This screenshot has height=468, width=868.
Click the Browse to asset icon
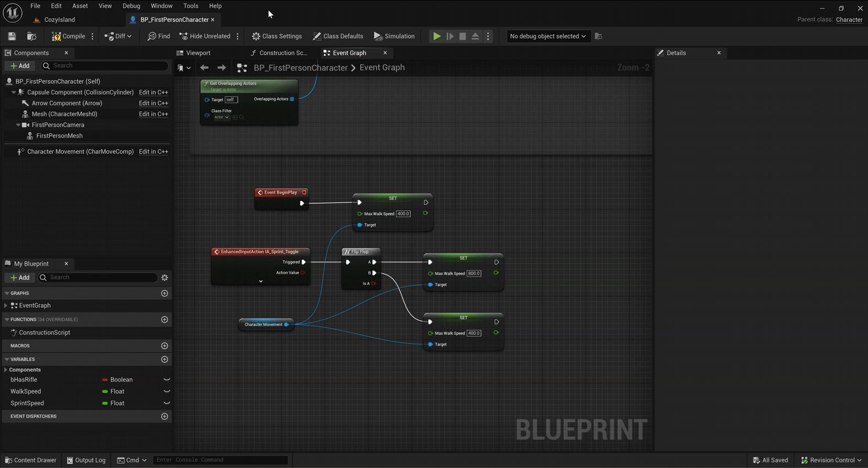pos(31,36)
